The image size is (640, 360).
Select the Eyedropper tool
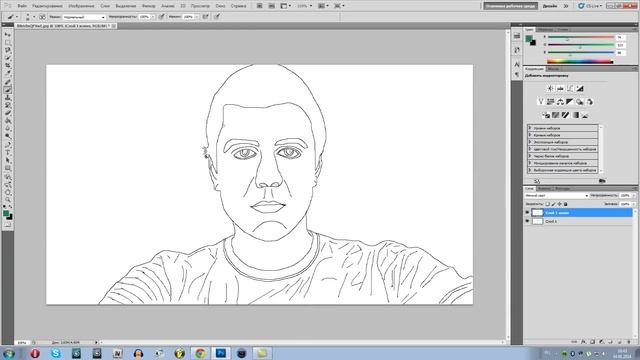coord(8,73)
